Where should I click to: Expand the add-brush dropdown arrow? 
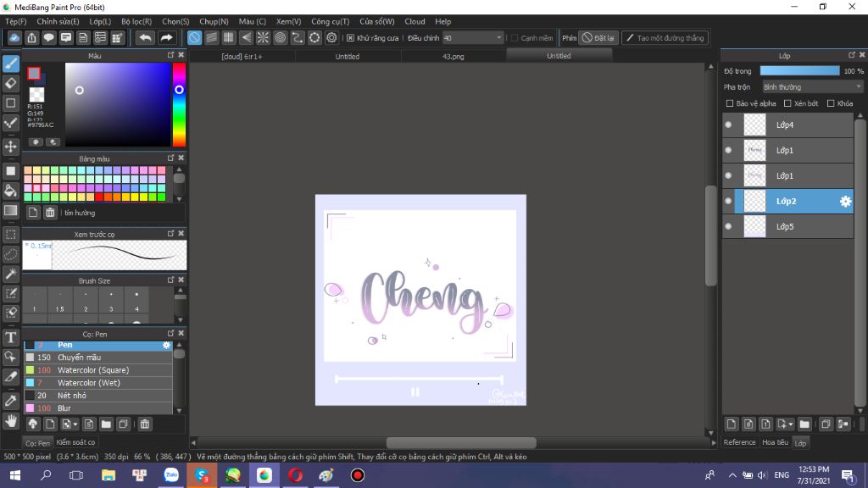coord(75,424)
